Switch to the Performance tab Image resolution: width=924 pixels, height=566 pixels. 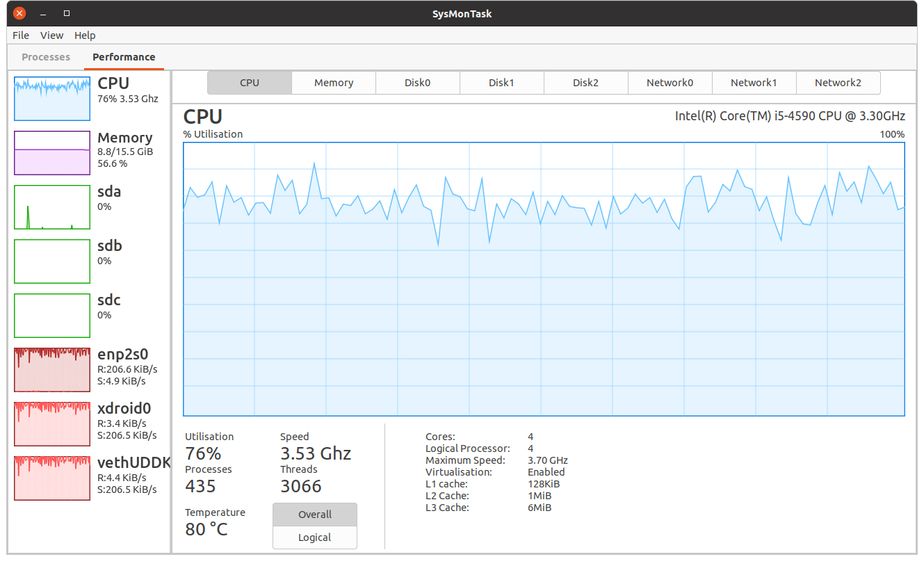click(x=124, y=57)
